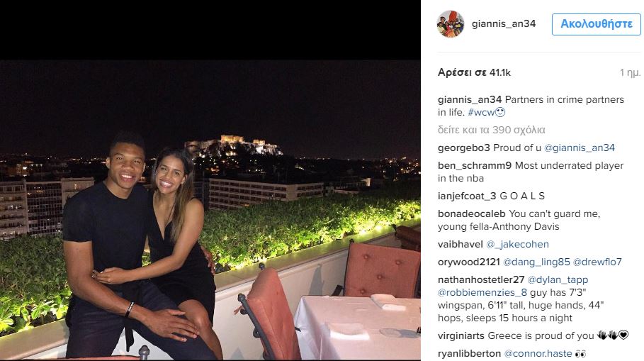This screenshot has width=644, height=361.
Task: Open ben_schramm9 commenter profile
Action: (x=475, y=165)
